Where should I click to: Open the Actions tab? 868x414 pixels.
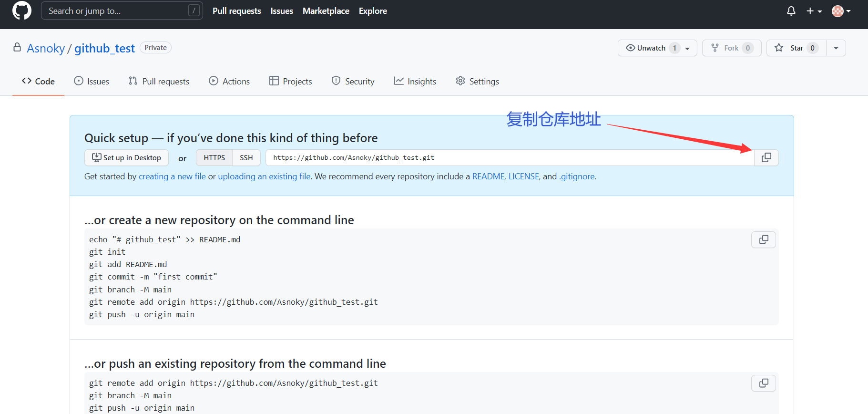coord(229,81)
